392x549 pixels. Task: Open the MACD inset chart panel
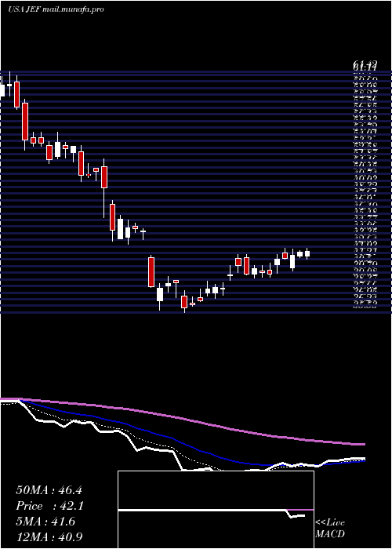tap(216, 510)
